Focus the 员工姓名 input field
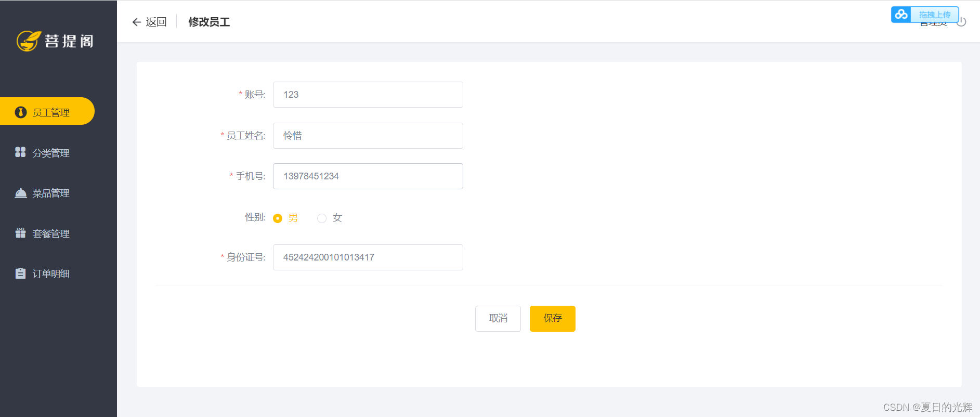 point(368,136)
